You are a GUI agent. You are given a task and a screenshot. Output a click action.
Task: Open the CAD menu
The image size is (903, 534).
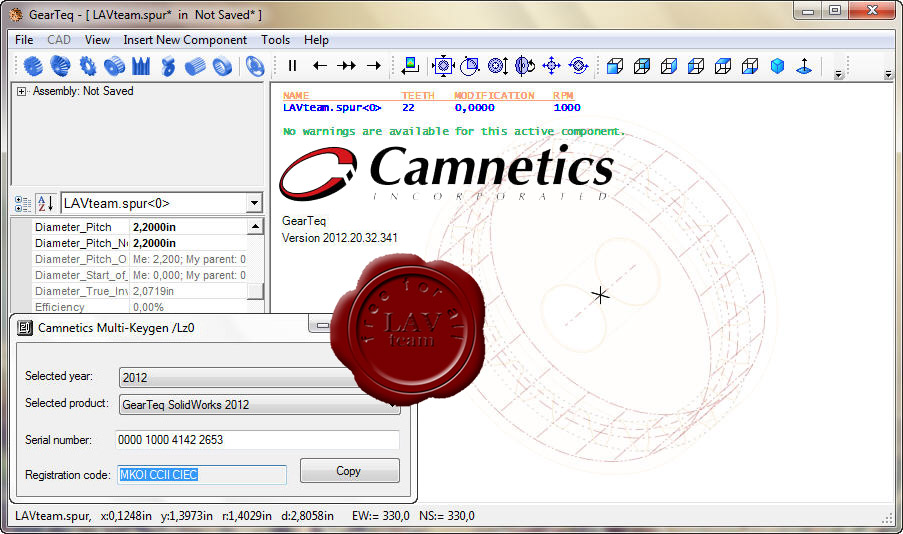(59, 40)
